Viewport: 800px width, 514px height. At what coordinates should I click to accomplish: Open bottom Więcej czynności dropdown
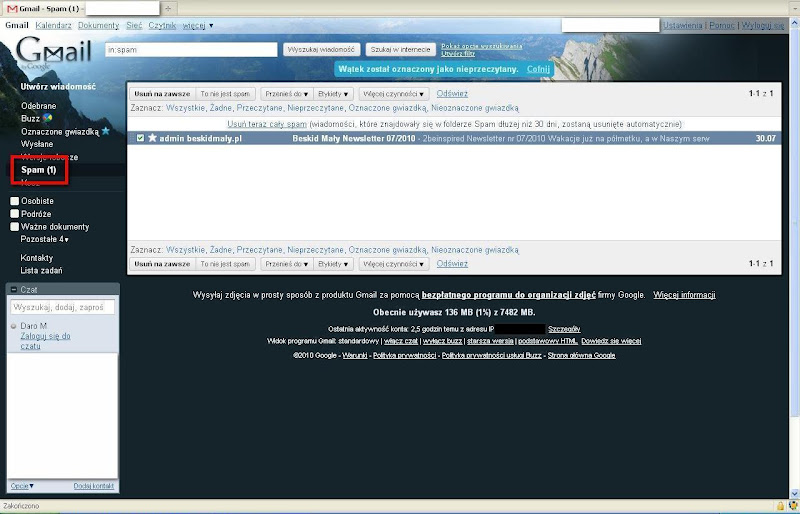(394, 264)
